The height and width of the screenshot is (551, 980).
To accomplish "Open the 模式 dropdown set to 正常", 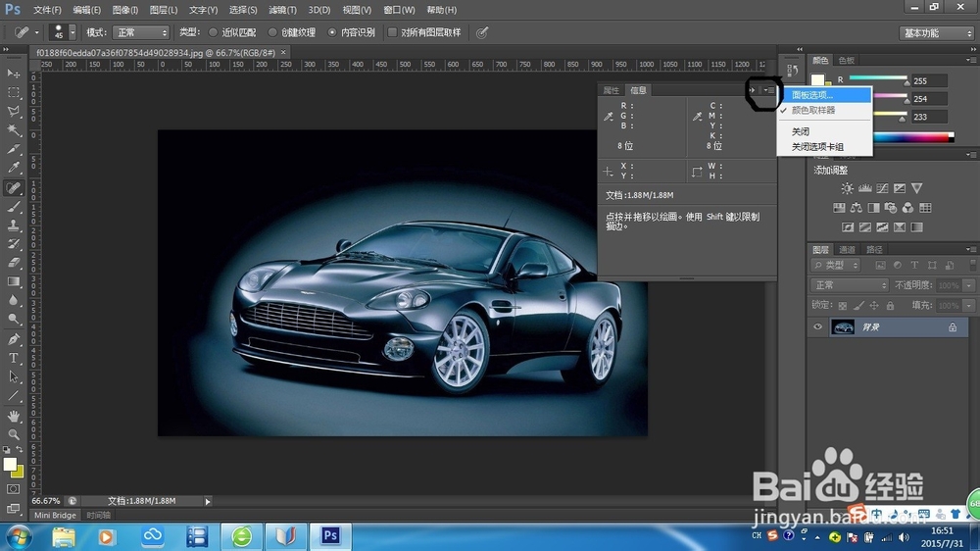I will coord(140,32).
